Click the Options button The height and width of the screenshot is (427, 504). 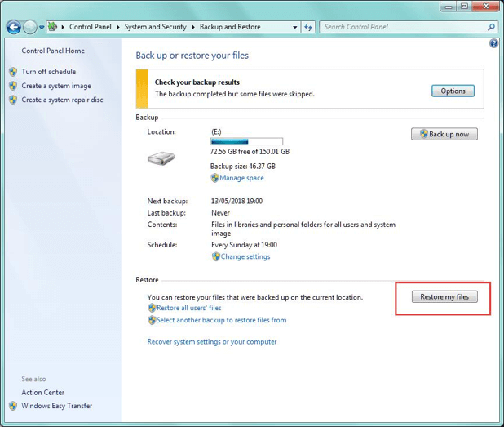(x=453, y=91)
